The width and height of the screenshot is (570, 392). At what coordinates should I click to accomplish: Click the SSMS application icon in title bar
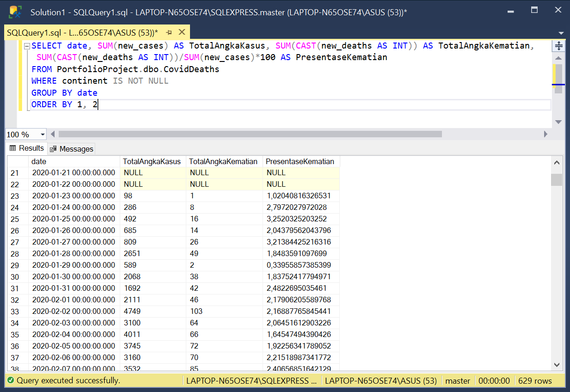(x=15, y=12)
